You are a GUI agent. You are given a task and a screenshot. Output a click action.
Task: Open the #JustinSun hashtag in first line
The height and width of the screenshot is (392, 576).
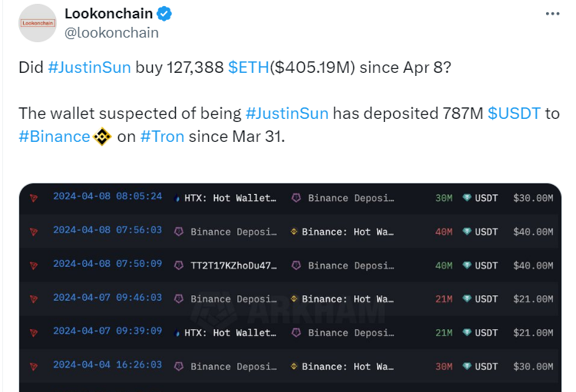click(89, 68)
